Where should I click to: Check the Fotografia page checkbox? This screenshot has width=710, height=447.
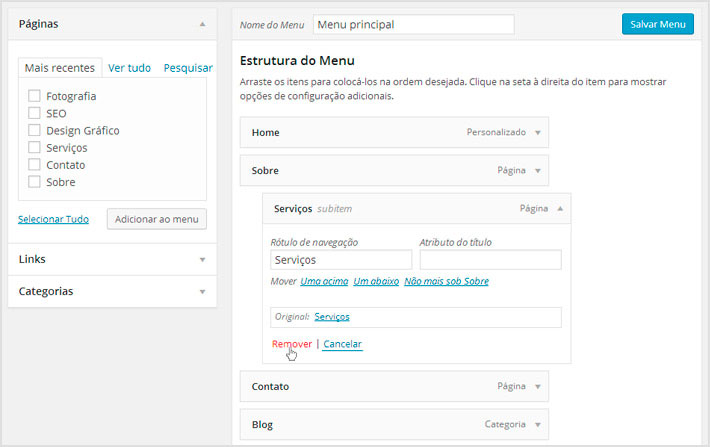pyautogui.click(x=34, y=96)
